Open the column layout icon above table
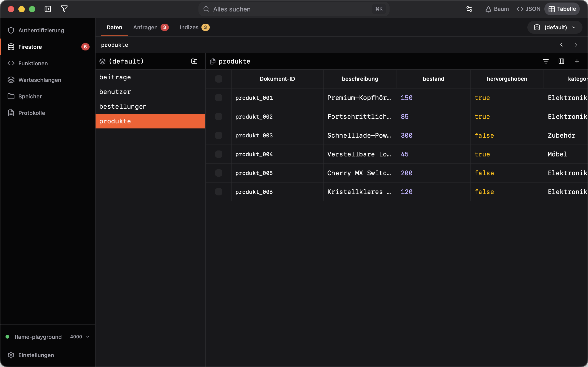 pyautogui.click(x=561, y=61)
